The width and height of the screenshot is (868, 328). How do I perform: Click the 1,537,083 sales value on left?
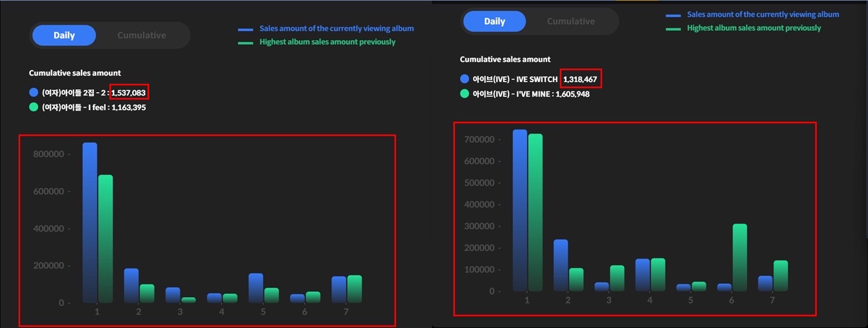click(x=129, y=92)
